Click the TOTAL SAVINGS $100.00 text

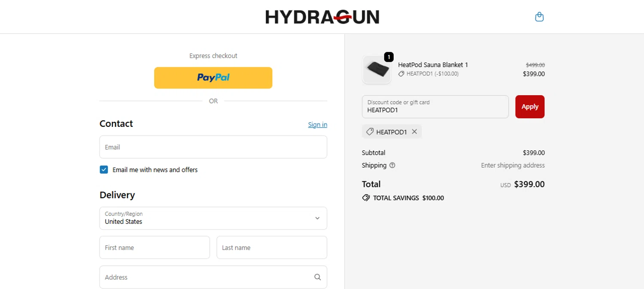(408, 198)
